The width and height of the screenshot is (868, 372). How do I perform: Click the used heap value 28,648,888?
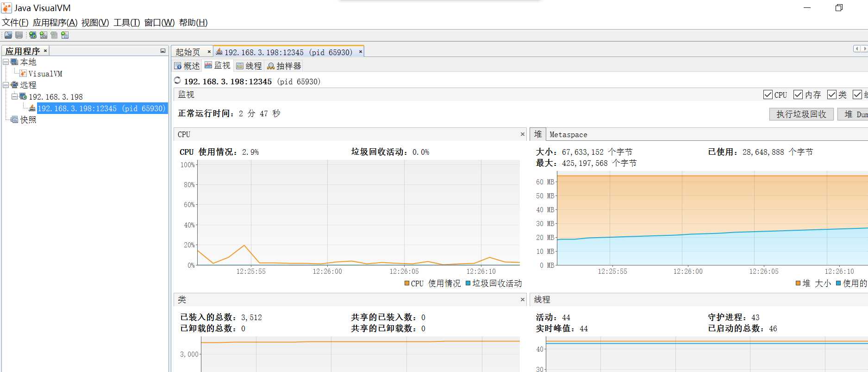[x=763, y=152]
